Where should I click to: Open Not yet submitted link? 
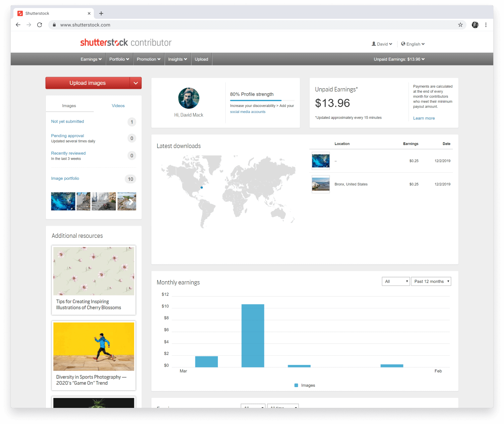67,121
